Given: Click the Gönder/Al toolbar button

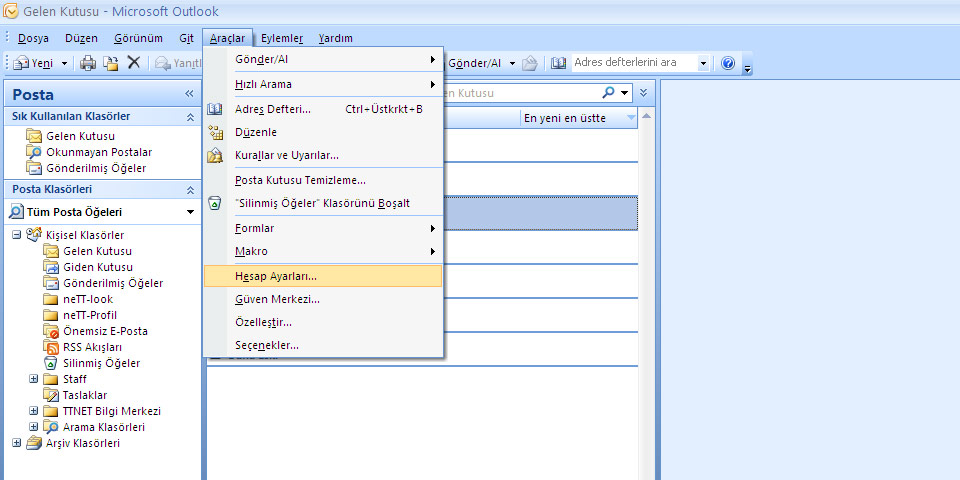Looking at the screenshot, I should pyautogui.click(x=474, y=63).
